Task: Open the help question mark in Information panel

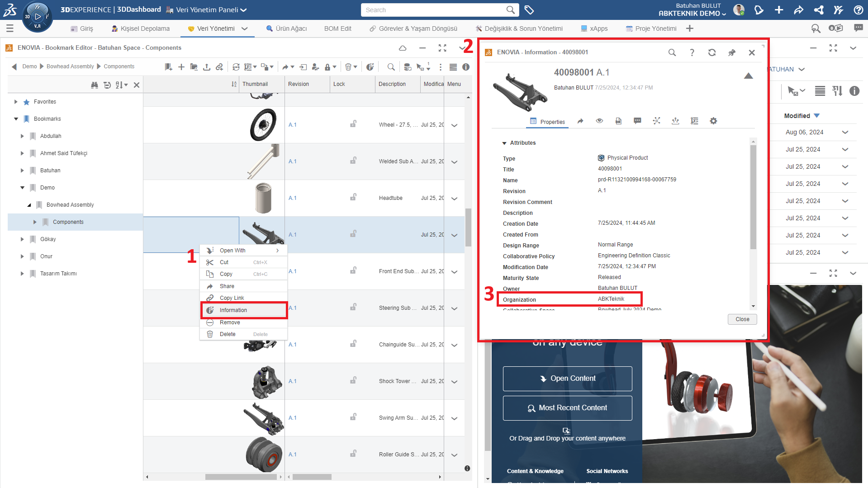Action: [692, 52]
